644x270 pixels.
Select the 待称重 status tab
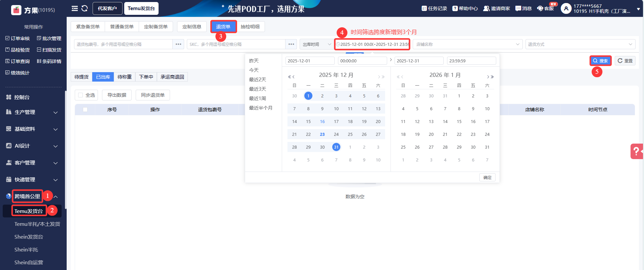[125, 77]
